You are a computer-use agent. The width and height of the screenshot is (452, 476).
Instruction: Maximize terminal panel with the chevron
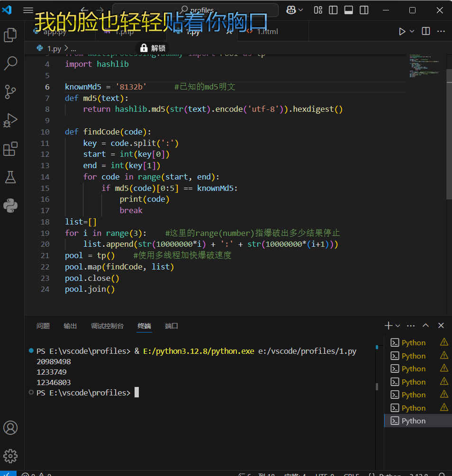click(x=425, y=325)
